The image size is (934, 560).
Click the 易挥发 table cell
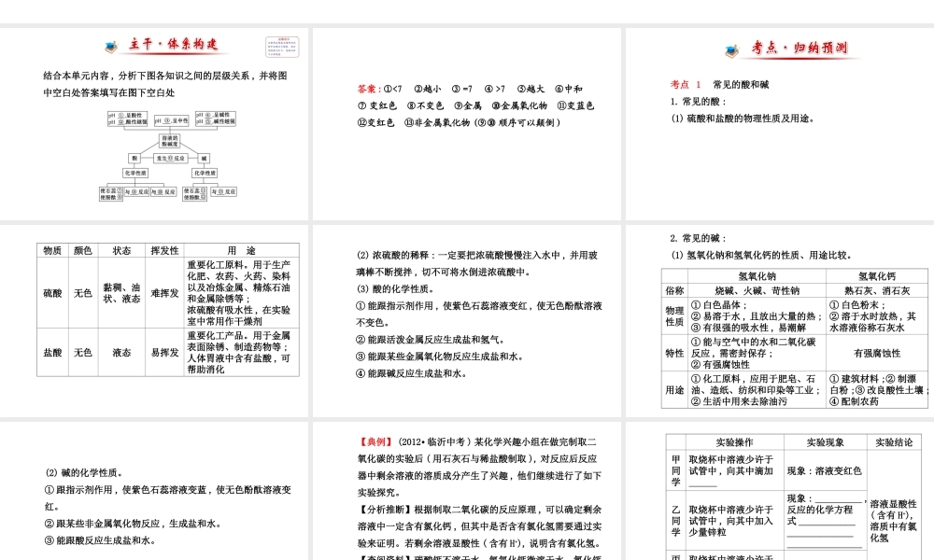pos(165,352)
